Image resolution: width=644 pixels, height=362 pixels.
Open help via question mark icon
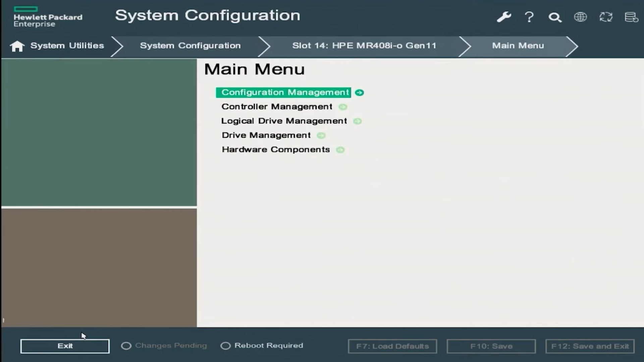(529, 17)
